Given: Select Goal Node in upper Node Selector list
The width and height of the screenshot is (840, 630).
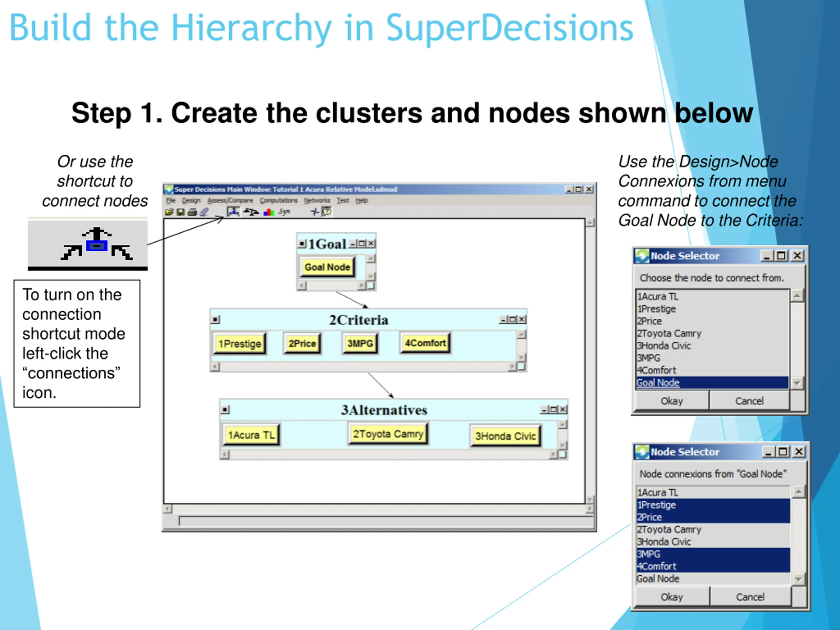Looking at the screenshot, I should click(x=712, y=383).
